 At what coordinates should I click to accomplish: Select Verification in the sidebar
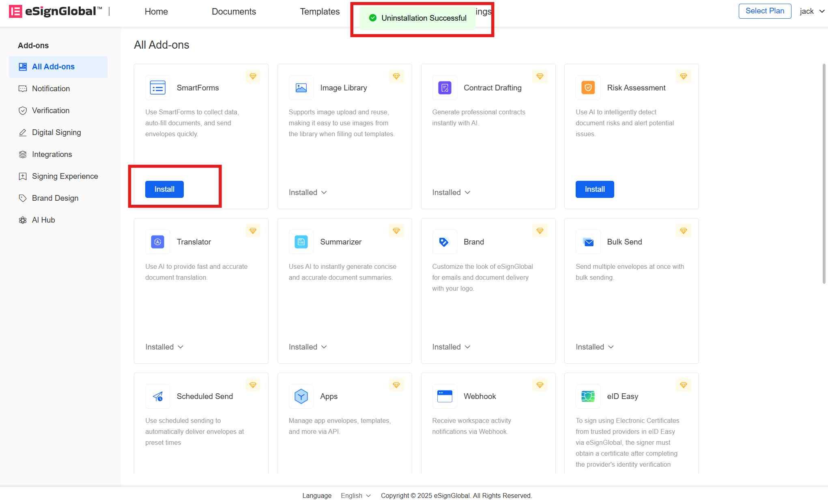click(x=58, y=111)
